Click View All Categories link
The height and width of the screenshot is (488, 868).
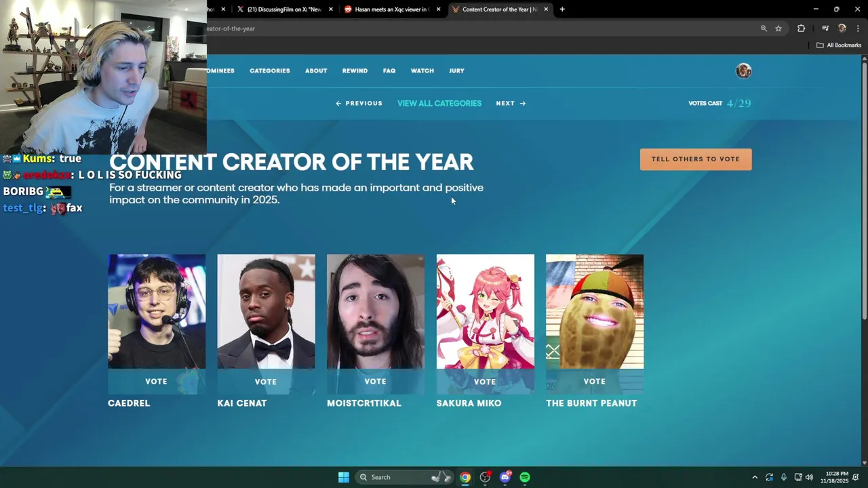point(439,104)
